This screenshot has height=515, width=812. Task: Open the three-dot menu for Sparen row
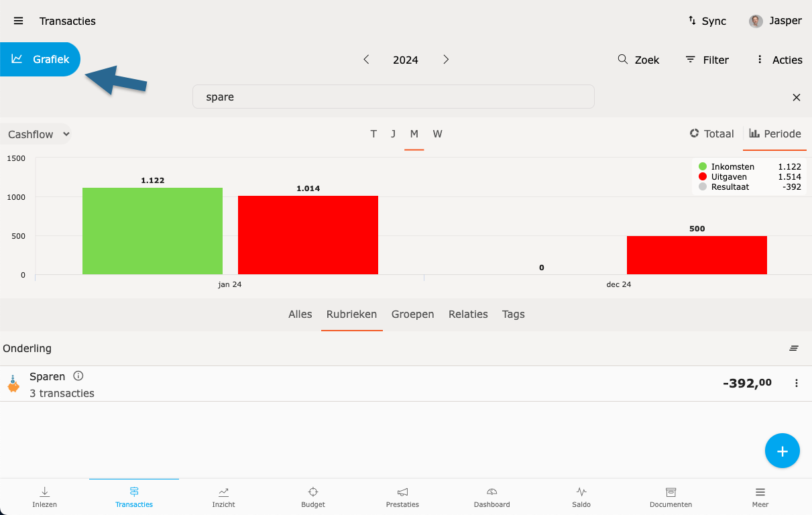(x=797, y=383)
